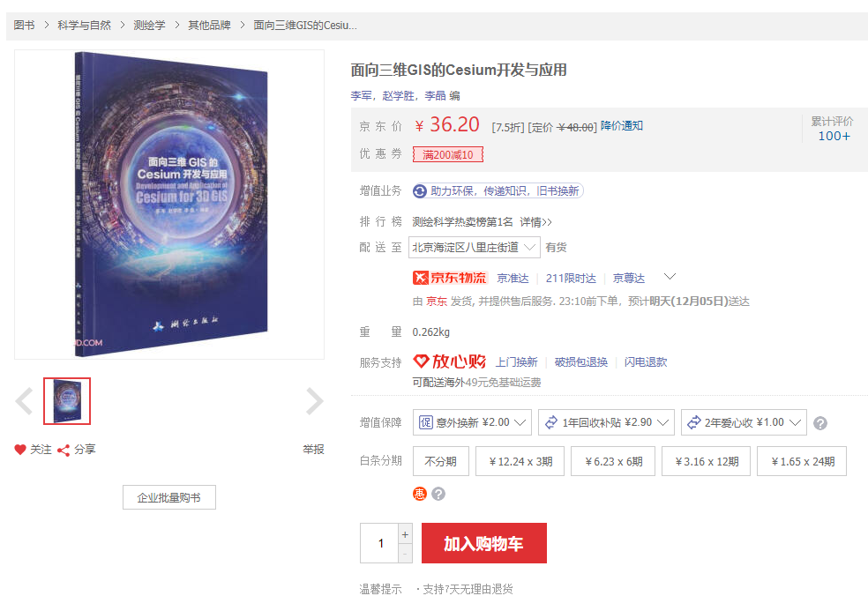
Task: Open 测绘学 breadcrumb category
Action: pyautogui.click(x=149, y=26)
